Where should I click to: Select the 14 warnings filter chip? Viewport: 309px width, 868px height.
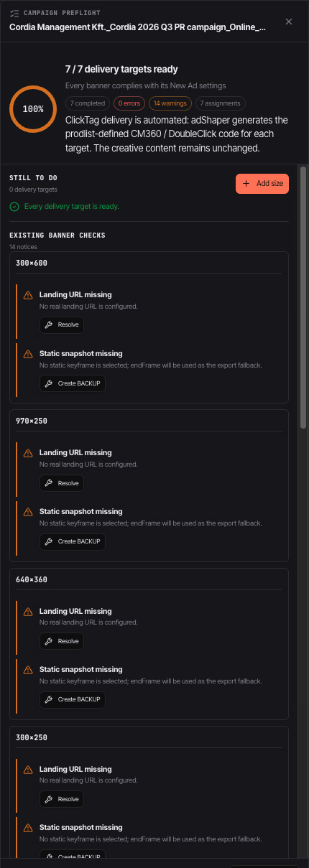[x=170, y=103]
